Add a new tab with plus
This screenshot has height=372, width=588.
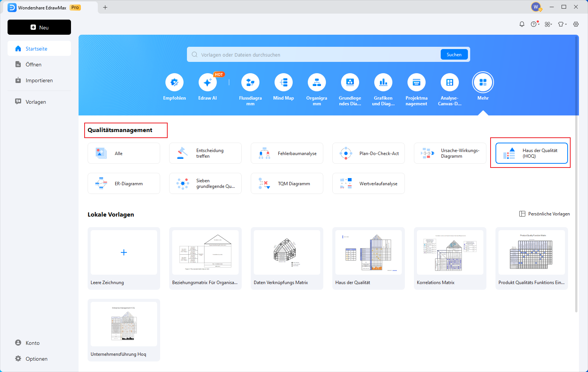tap(105, 7)
